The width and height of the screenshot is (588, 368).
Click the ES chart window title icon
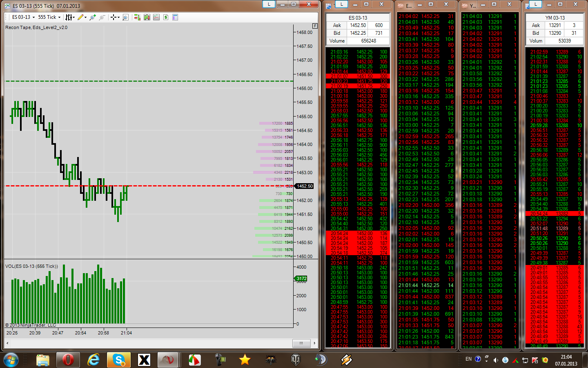pyautogui.click(x=7, y=6)
